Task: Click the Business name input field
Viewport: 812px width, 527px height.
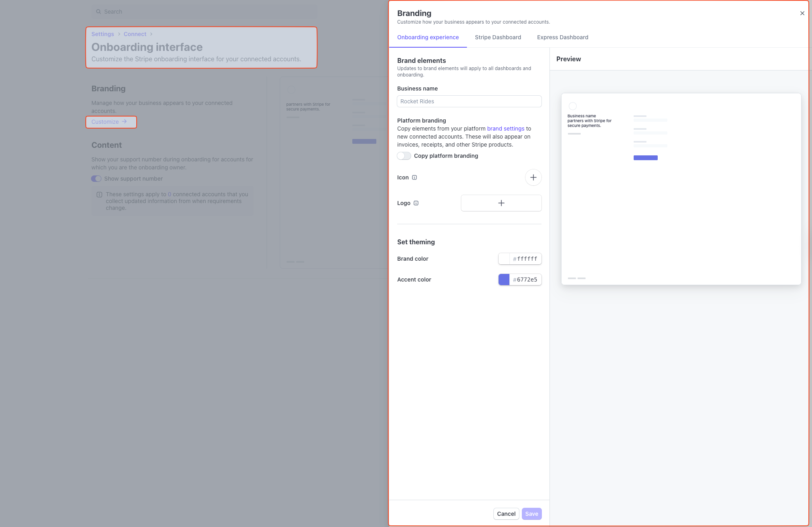Action: point(469,101)
